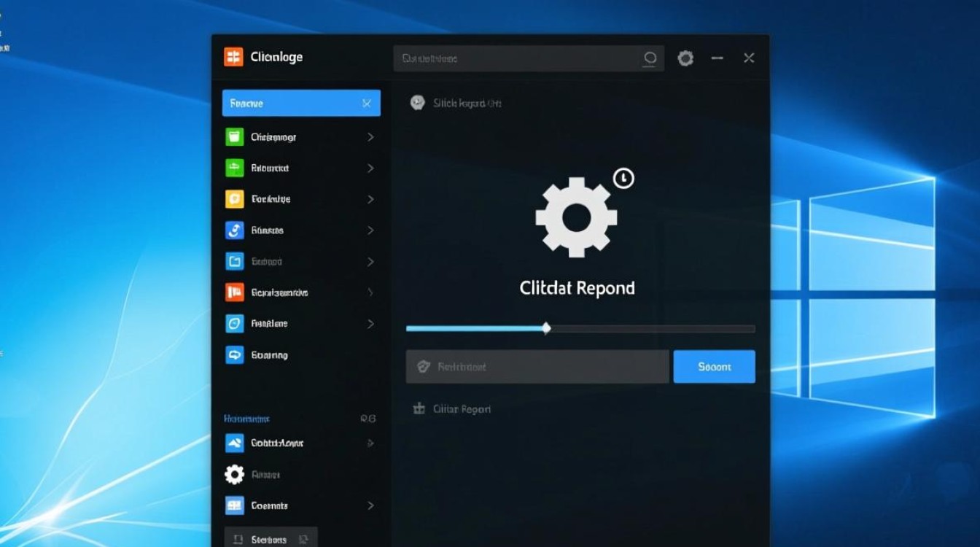The height and width of the screenshot is (547, 980).
Task: Expand the Coemats row arrow
Action: (x=369, y=505)
